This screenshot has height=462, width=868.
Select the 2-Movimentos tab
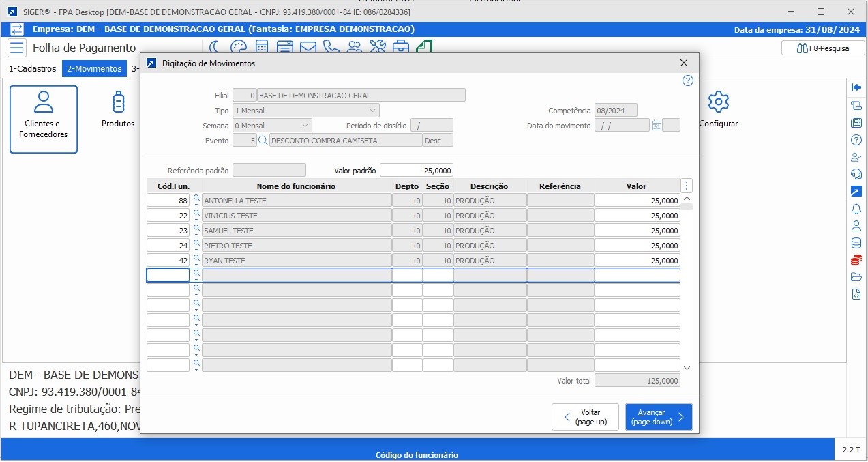pyautogui.click(x=94, y=69)
